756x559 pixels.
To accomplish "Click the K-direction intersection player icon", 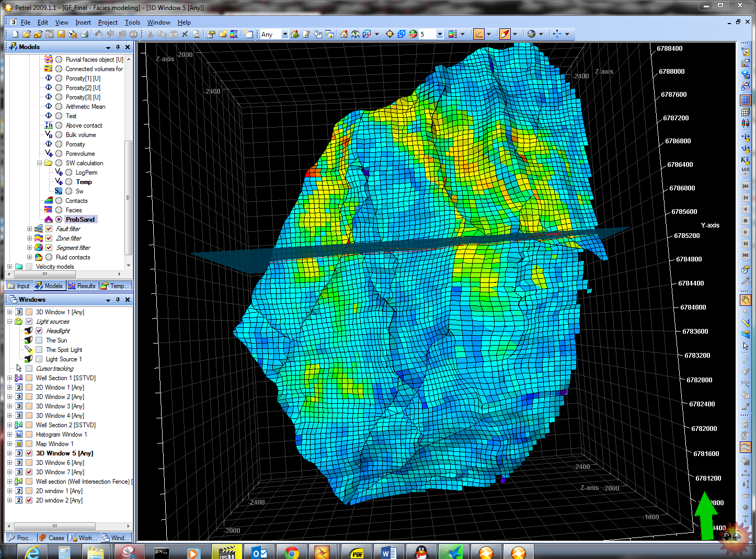I will click(x=746, y=160).
